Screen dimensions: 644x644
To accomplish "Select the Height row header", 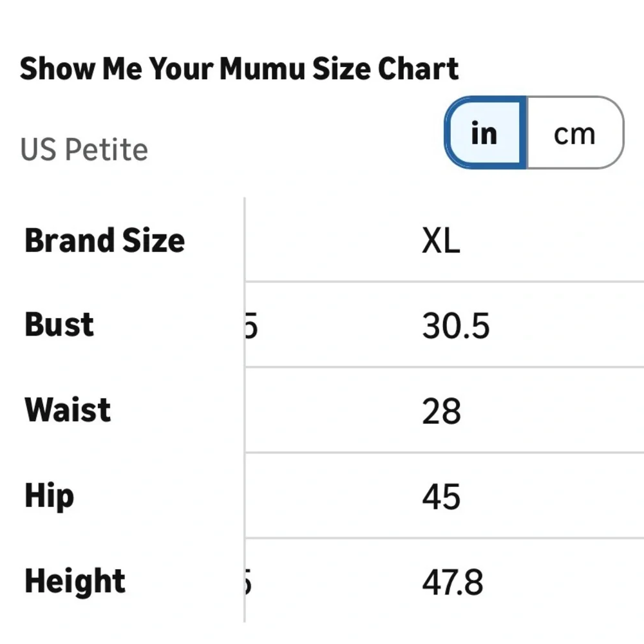I will pos(75,582).
